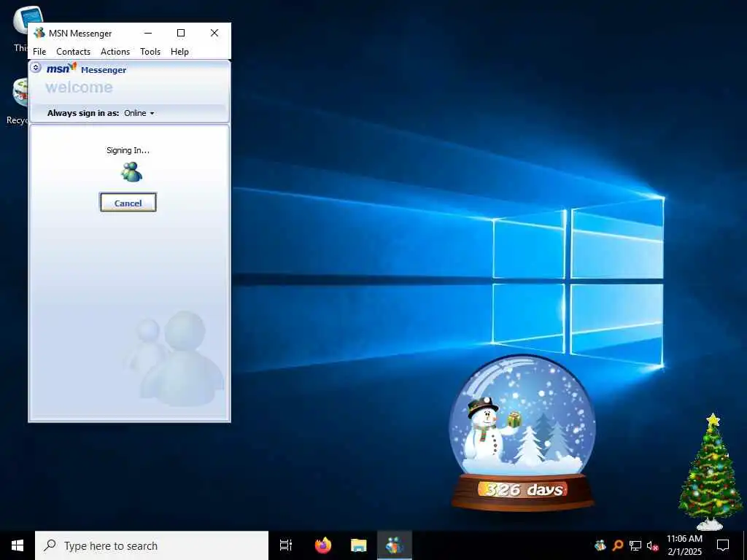Open the notification center icon
Image resolution: width=747 pixels, height=560 pixels.
point(723,545)
